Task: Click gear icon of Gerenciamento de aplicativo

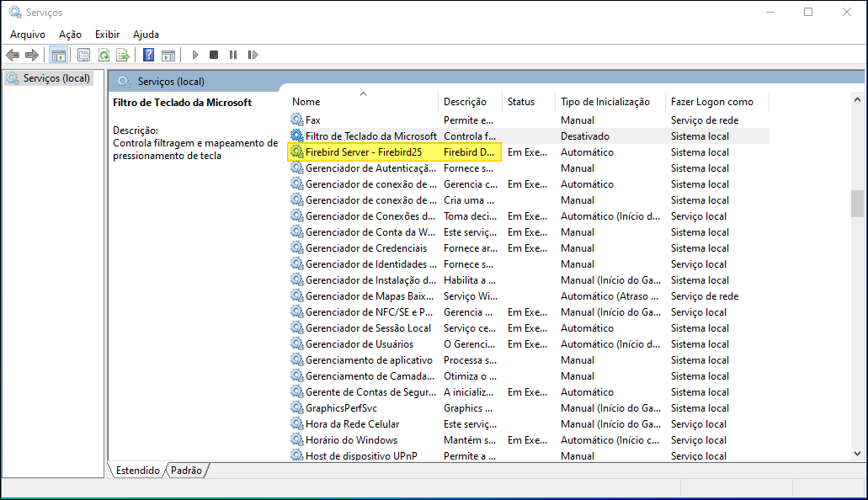Action: tap(296, 360)
